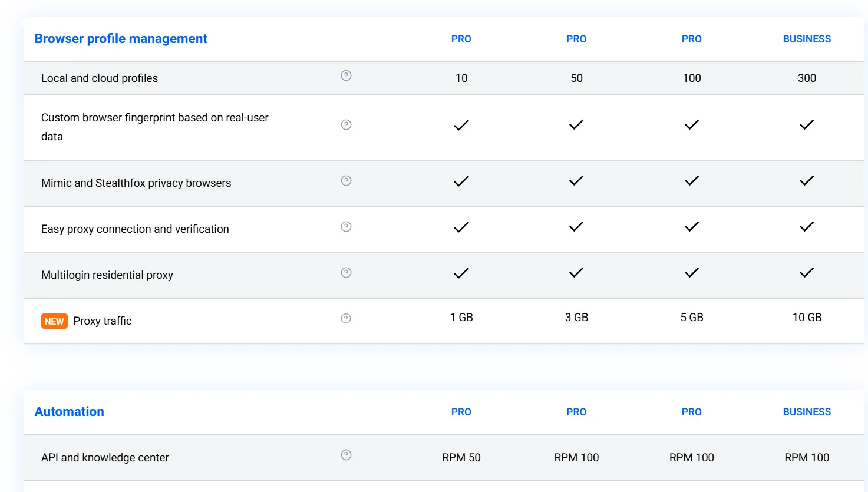868x492 pixels.
Task: Click Business checkmark for Multilogin residential proxy
Action: point(807,272)
